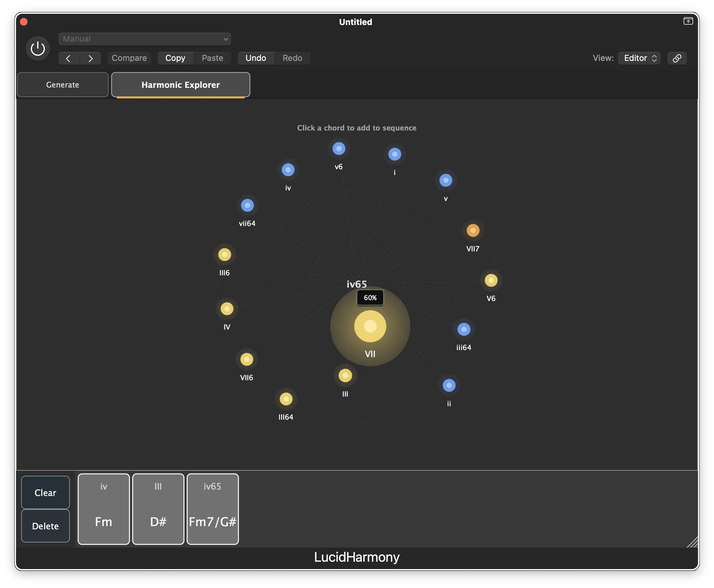Click the LucidHarmony plugin name label
The image size is (714, 588).
coord(357,557)
